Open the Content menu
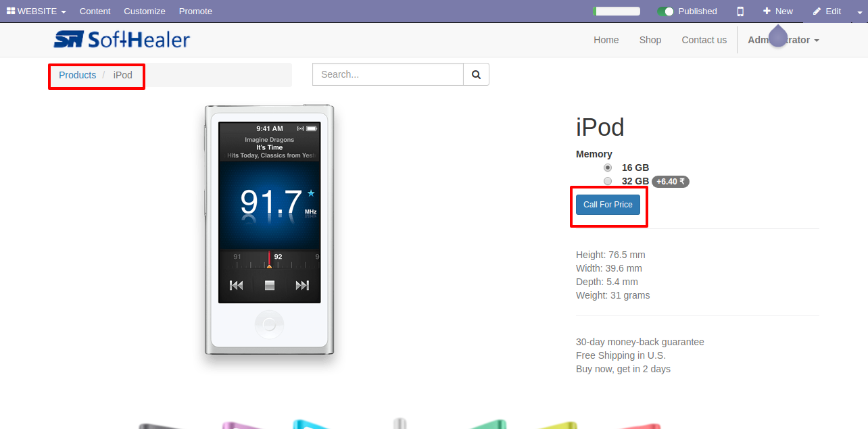The width and height of the screenshot is (868, 429). point(95,11)
